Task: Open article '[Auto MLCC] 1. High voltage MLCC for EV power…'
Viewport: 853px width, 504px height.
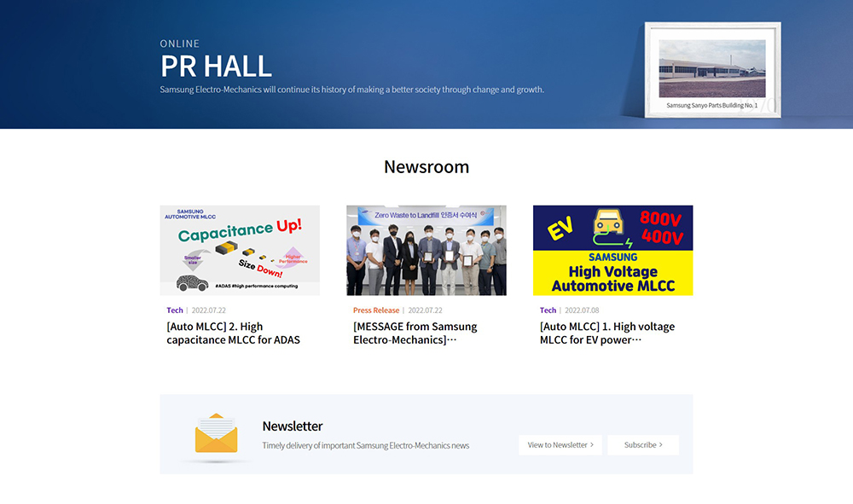Action: 607,333
